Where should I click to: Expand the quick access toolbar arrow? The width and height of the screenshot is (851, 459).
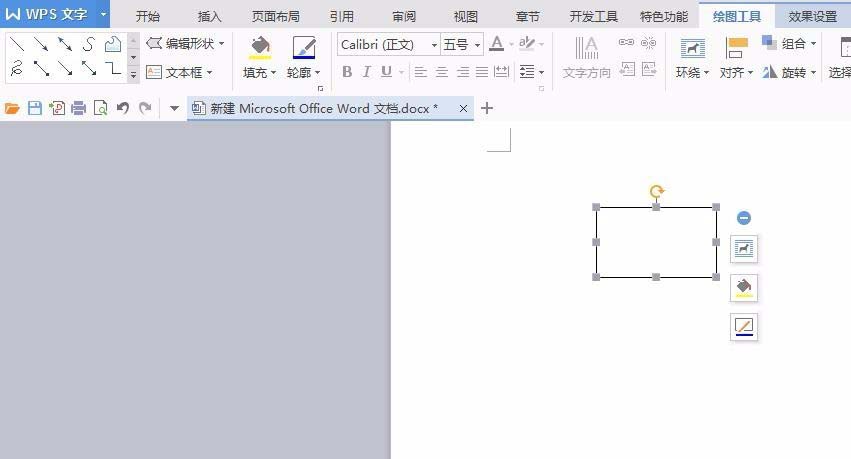[x=174, y=109]
